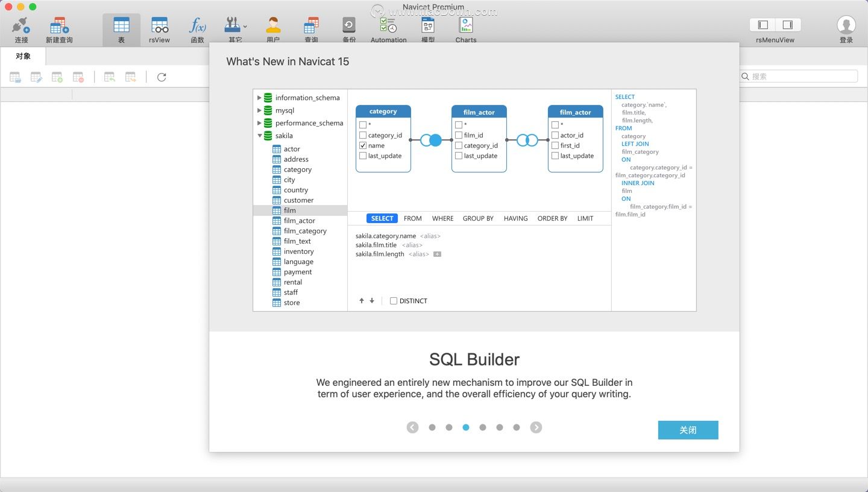This screenshot has height=492, width=868.
Task: Launch the Automation tool
Action: [388, 30]
